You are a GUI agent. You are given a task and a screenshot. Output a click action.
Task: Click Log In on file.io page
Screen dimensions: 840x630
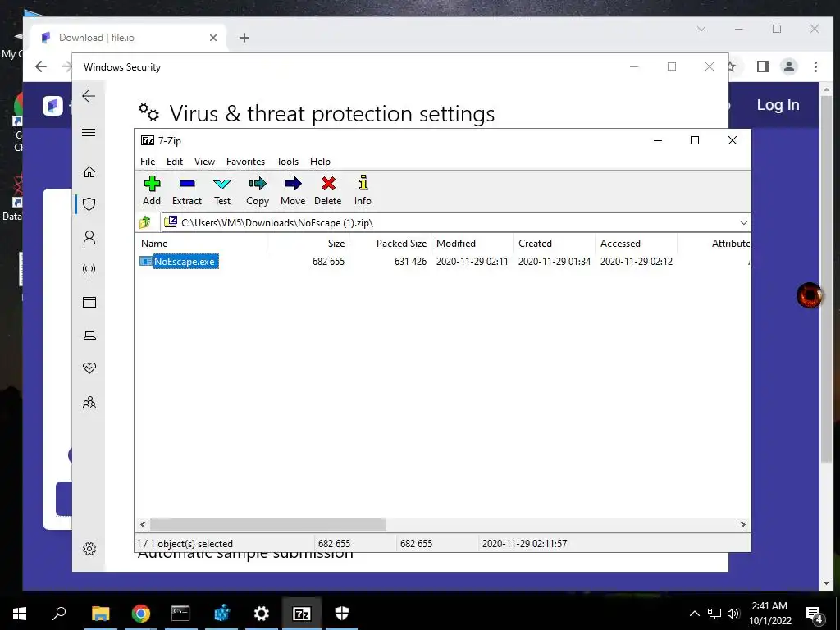click(778, 105)
